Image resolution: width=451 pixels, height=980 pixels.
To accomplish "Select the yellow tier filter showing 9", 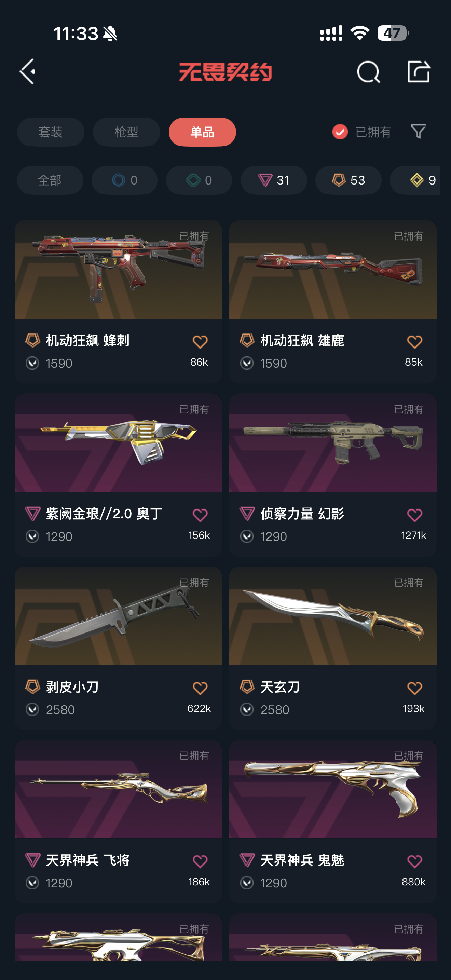I will pyautogui.click(x=415, y=180).
